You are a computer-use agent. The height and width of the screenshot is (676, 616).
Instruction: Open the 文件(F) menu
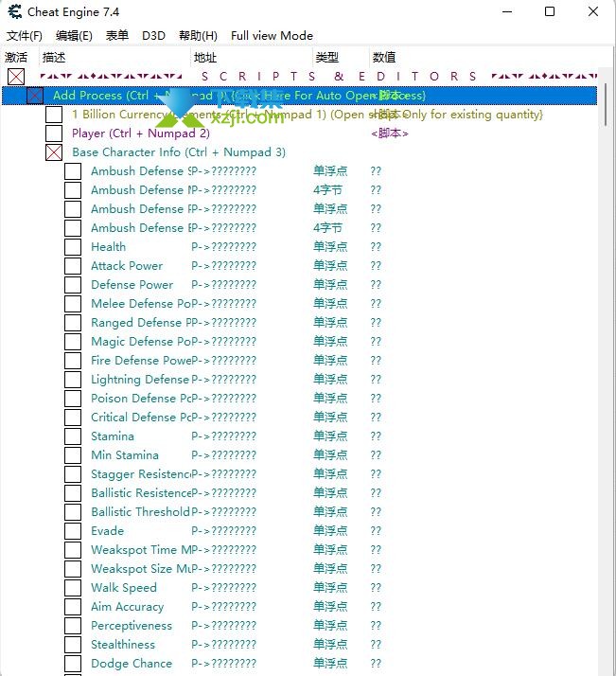click(x=24, y=36)
